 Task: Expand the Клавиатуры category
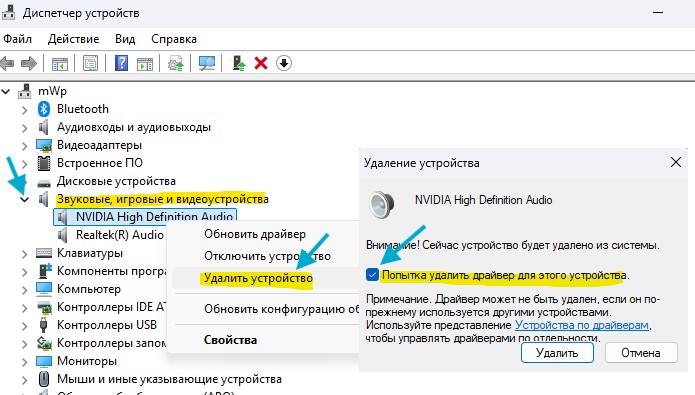coord(24,254)
